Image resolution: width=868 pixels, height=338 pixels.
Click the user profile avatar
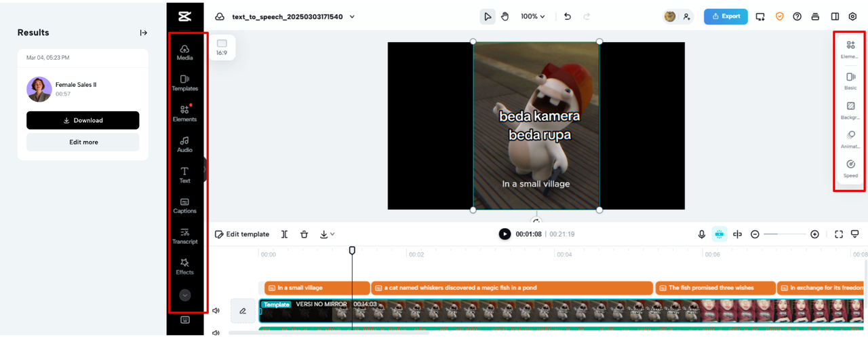(670, 16)
